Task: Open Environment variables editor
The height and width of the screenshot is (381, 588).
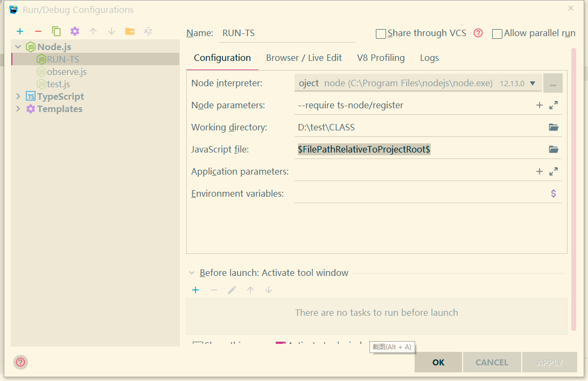Action: (553, 193)
